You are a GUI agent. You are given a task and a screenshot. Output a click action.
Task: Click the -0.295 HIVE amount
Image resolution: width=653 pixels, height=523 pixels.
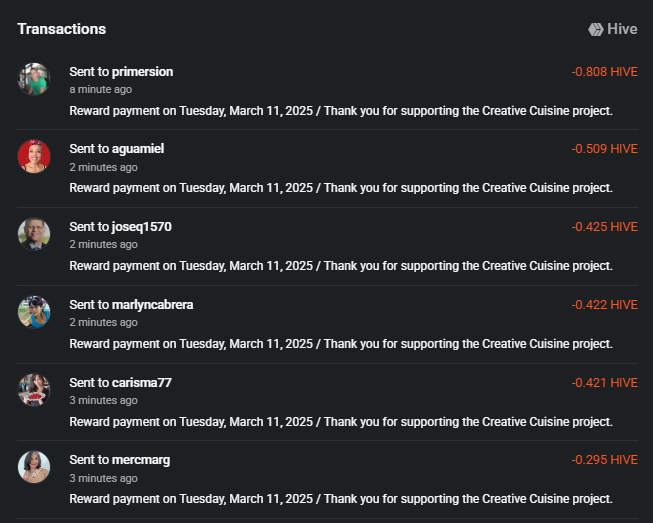[x=604, y=460]
